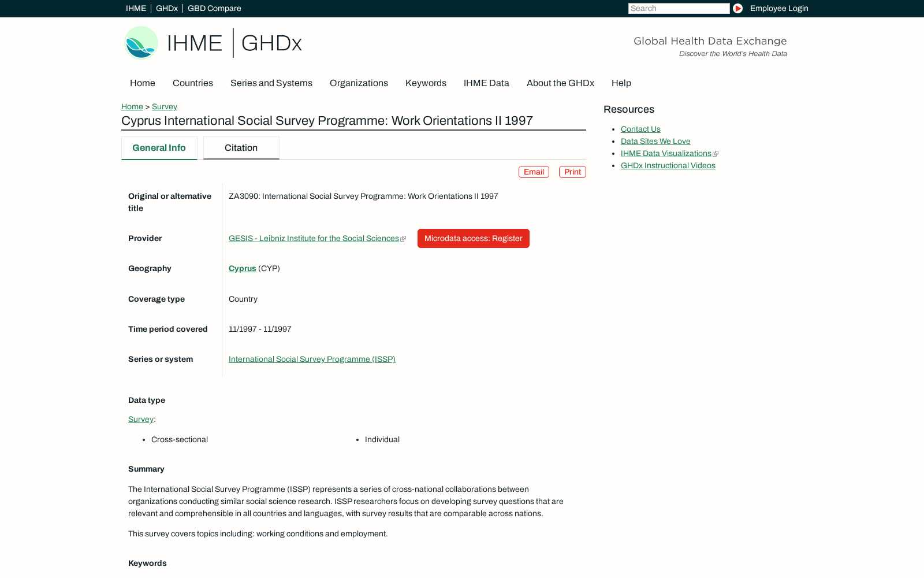Click the Survey data type link
The image size is (924, 578).
tap(141, 420)
